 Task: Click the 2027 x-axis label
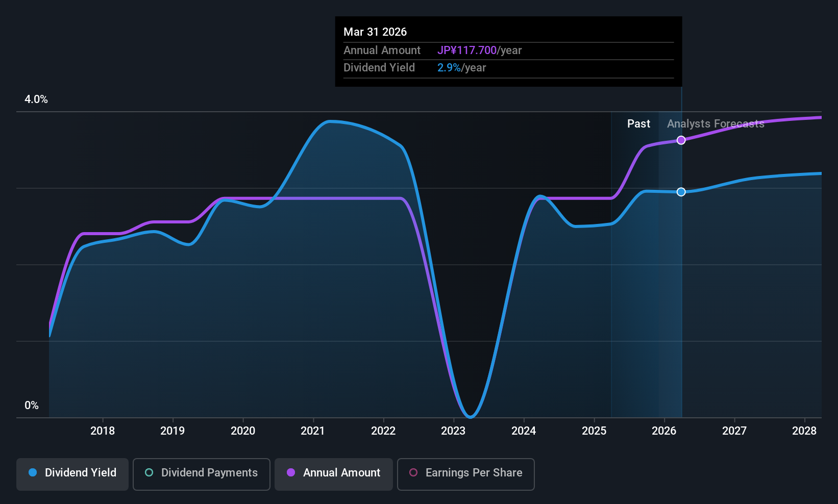click(x=734, y=431)
